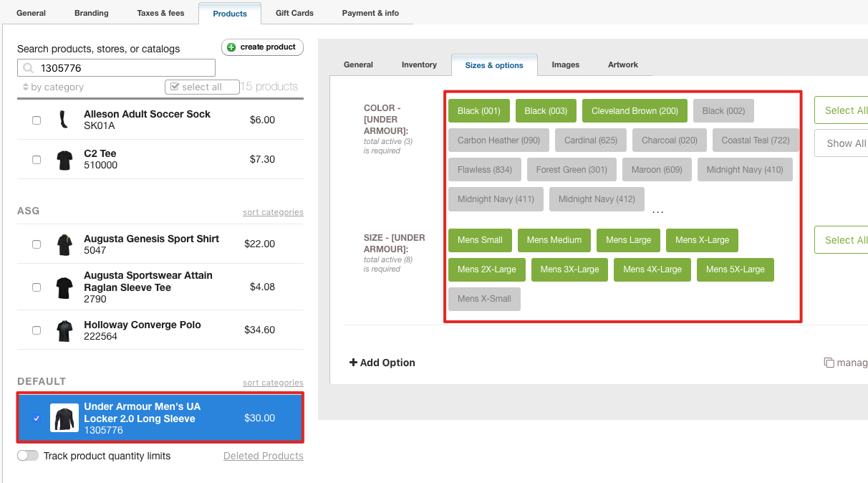The width and height of the screenshot is (868, 483).
Task: Deselect Mens Small size
Action: click(x=480, y=240)
